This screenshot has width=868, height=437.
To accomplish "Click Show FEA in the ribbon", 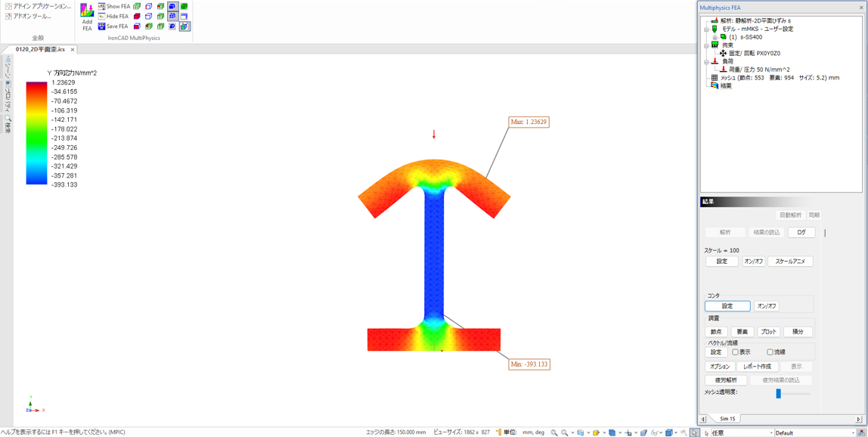I will pos(116,6).
